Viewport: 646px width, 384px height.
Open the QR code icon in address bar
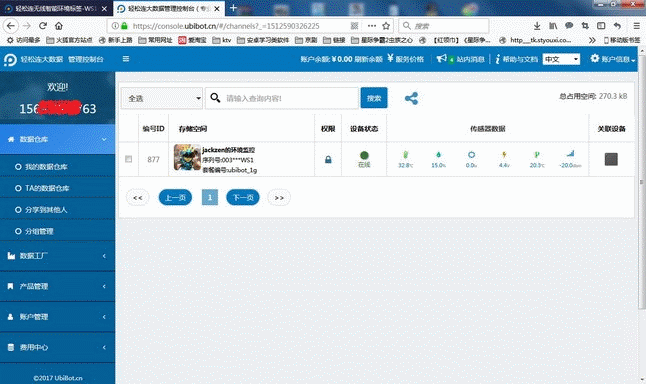[354, 26]
